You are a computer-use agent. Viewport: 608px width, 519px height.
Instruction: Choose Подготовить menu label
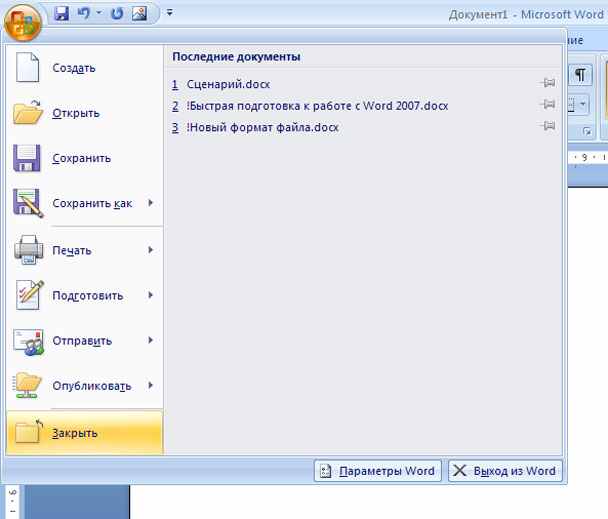point(88,296)
